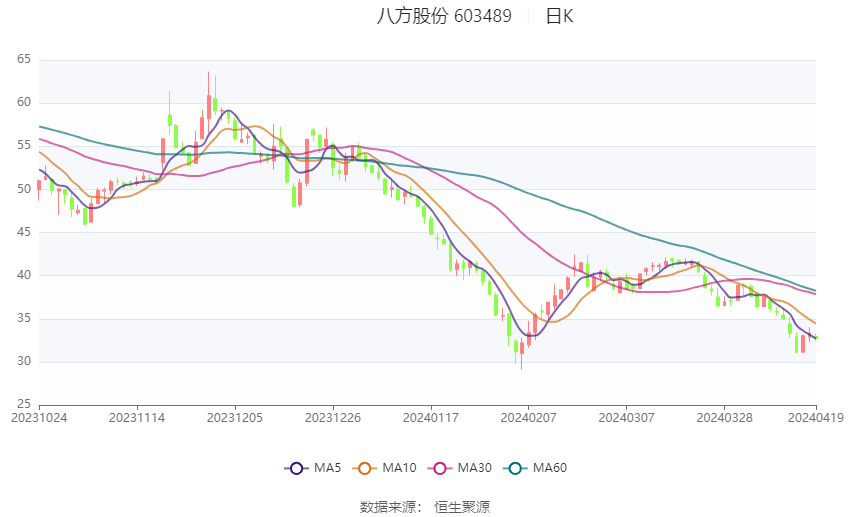Click the 20240117 date axis label

(x=431, y=418)
